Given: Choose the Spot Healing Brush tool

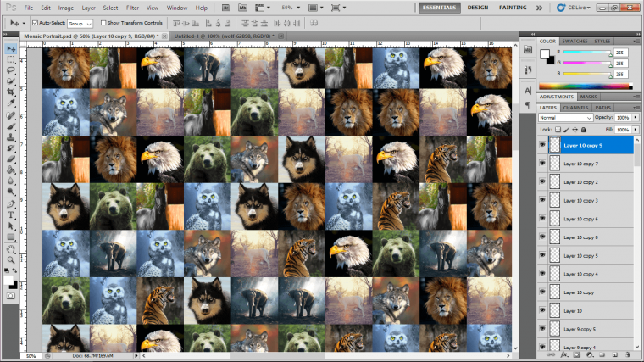Looking at the screenshot, I should pyautogui.click(x=11, y=116).
